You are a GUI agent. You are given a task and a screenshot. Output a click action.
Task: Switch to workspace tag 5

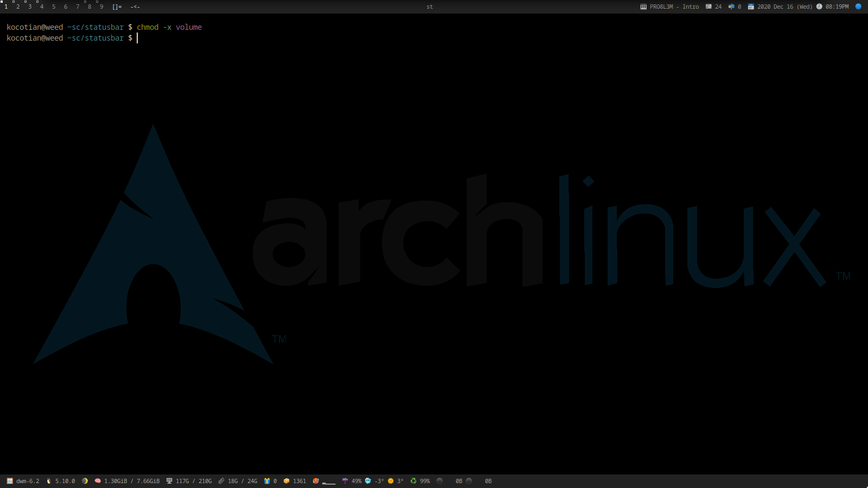54,7
